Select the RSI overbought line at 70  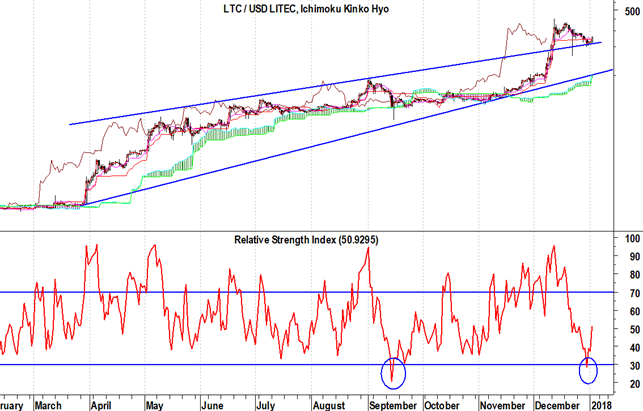click(x=307, y=292)
